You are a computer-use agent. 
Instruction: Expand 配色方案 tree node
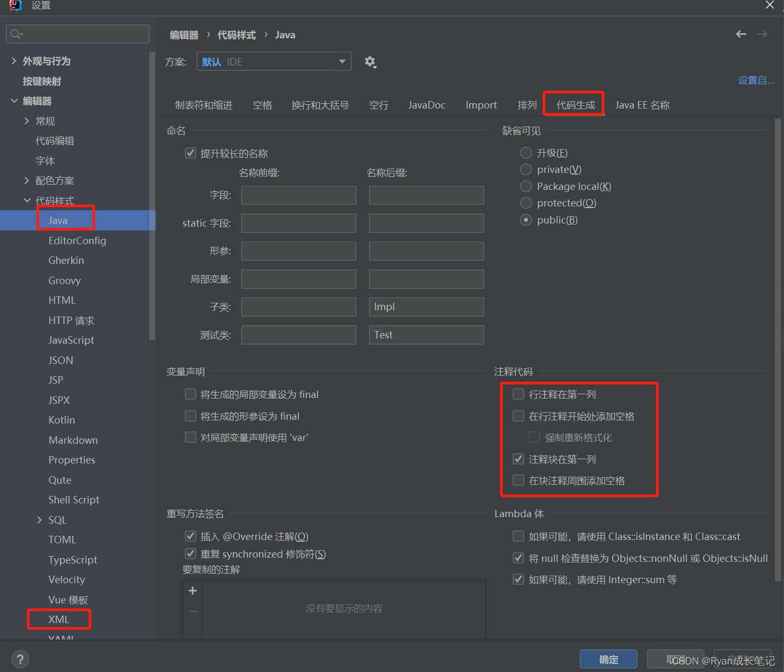click(27, 181)
